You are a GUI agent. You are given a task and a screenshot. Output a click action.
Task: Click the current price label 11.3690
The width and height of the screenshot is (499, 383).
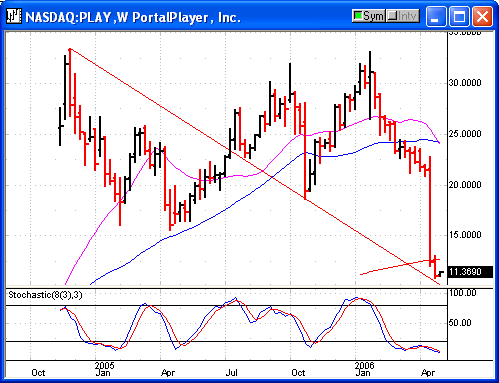click(470, 272)
